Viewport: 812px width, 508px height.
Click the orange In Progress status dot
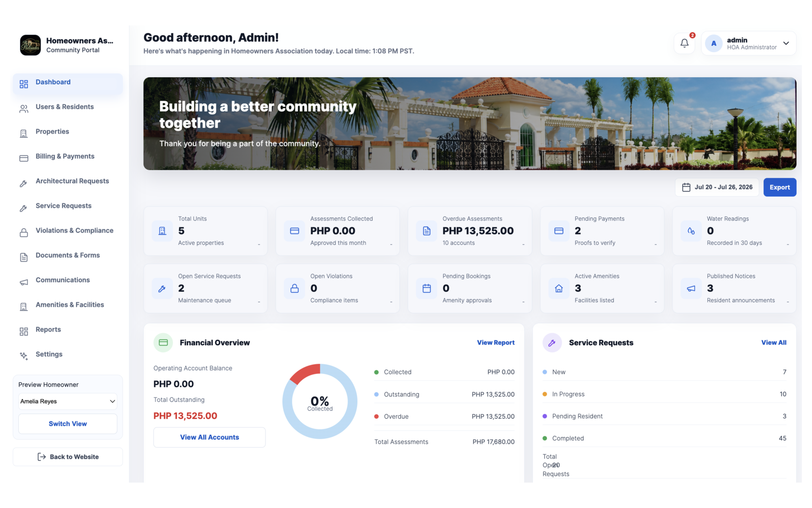pos(545,394)
